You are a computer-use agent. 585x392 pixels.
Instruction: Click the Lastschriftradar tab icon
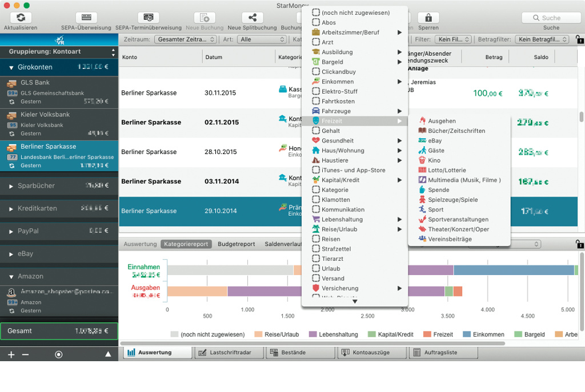point(202,353)
